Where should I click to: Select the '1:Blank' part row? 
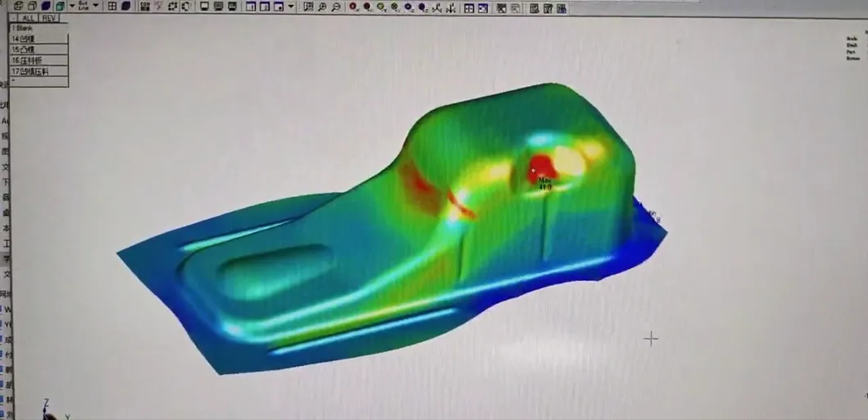[x=39, y=28]
